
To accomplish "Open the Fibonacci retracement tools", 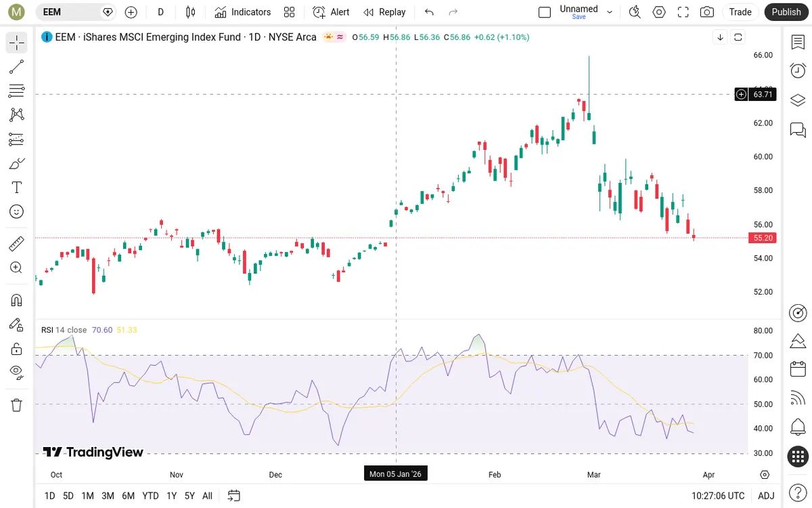I will click(x=17, y=91).
